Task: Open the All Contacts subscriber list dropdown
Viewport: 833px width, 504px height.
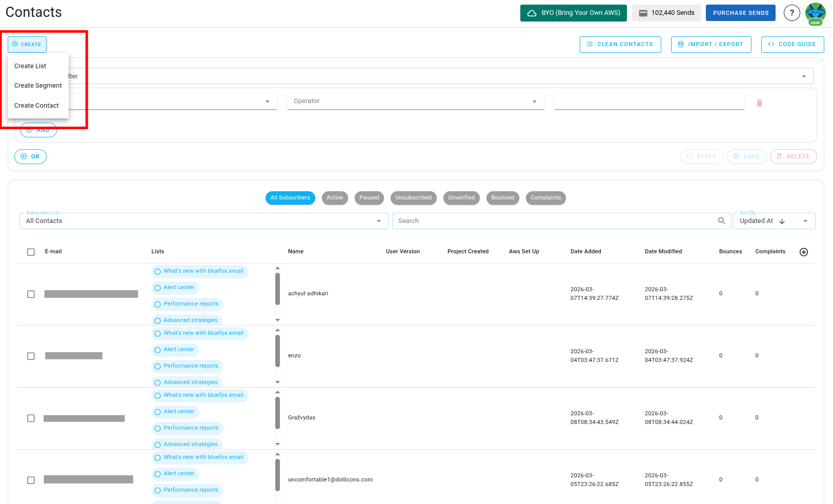Action: tap(378, 221)
